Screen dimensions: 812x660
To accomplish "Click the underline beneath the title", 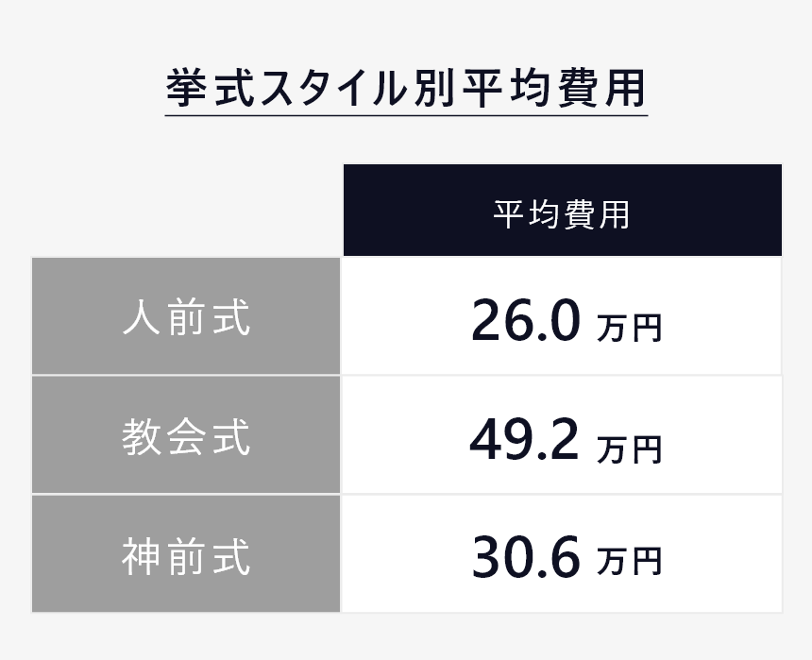I will (x=406, y=115).
